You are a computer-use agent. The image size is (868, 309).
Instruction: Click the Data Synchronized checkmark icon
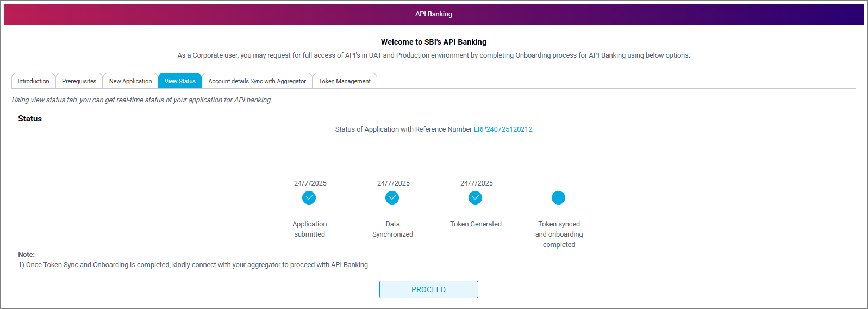[x=392, y=197]
